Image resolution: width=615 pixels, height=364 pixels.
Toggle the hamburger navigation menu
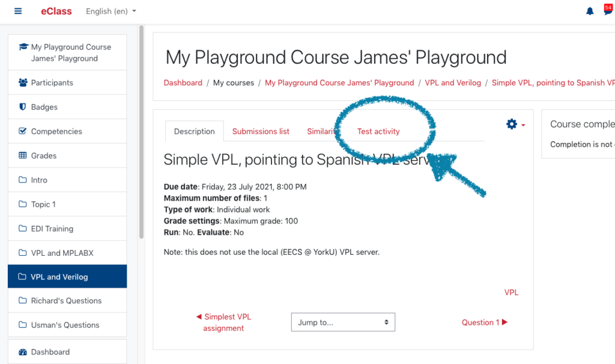point(18,11)
